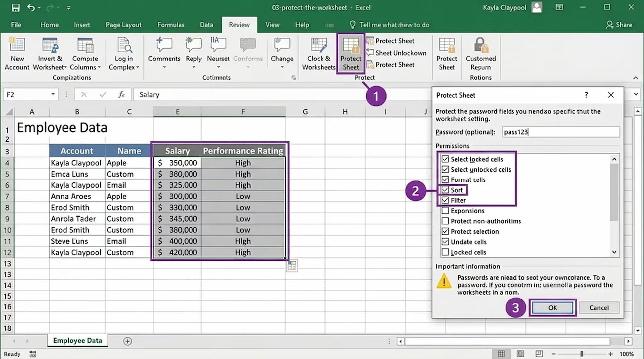Enable the Exponsions checkbox
644x359 pixels.
click(445, 210)
